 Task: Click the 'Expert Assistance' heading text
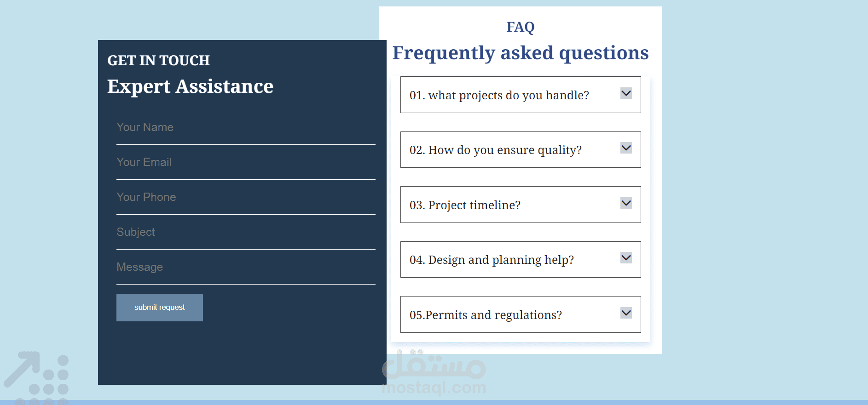pyautogui.click(x=190, y=86)
